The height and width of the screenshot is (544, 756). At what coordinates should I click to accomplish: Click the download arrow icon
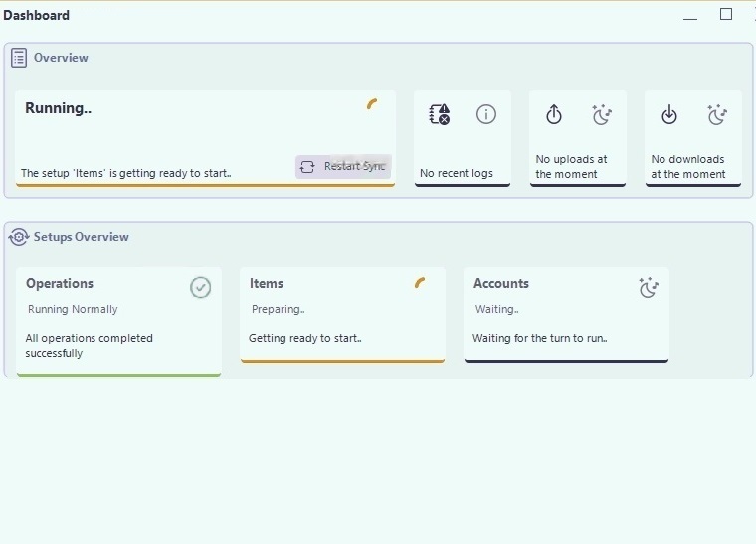coord(669,115)
